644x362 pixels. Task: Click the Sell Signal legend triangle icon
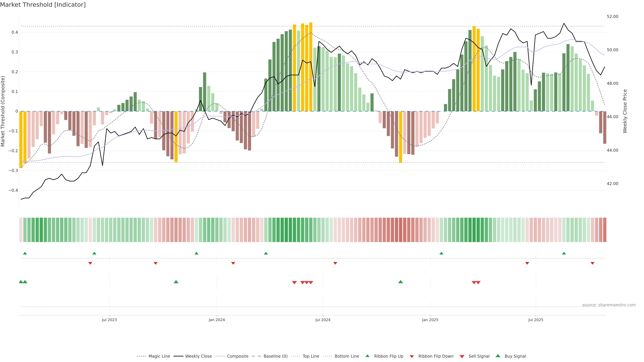coord(462,356)
